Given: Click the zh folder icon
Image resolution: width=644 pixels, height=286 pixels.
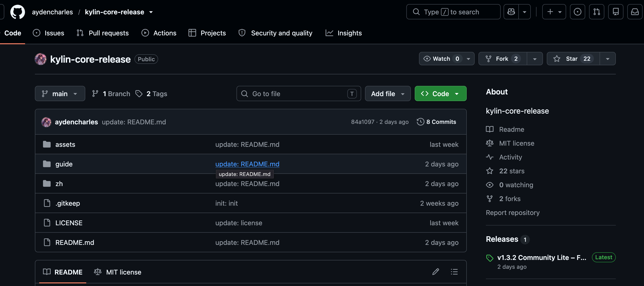Looking at the screenshot, I should [47, 184].
